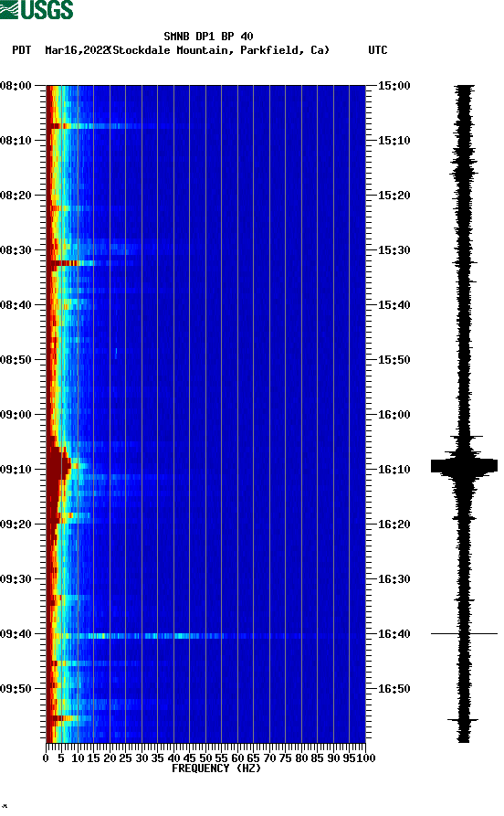This screenshot has height=816, width=504.
Task: Click the 60 Hz frequency axis label
Action: pyautogui.click(x=237, y=758)
